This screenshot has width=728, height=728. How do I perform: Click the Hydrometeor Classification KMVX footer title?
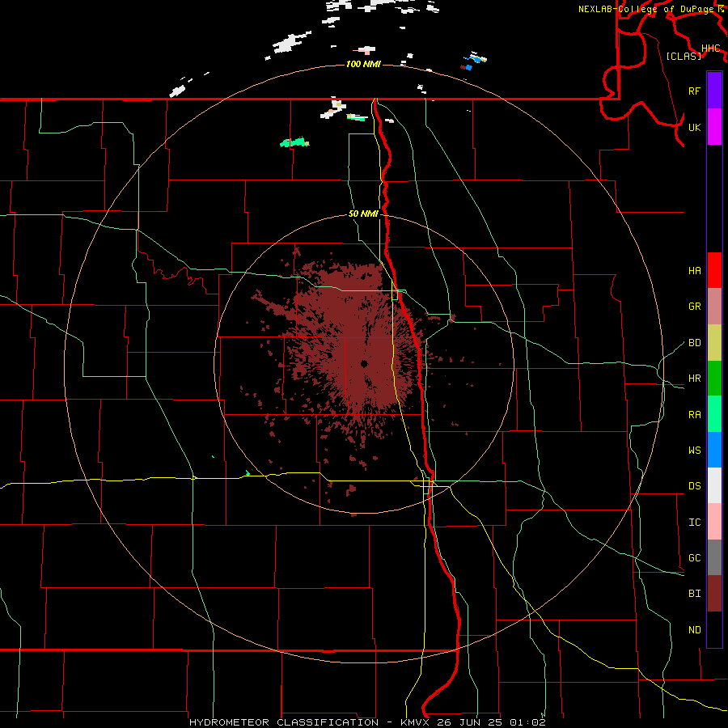click(x=367, y=722)
